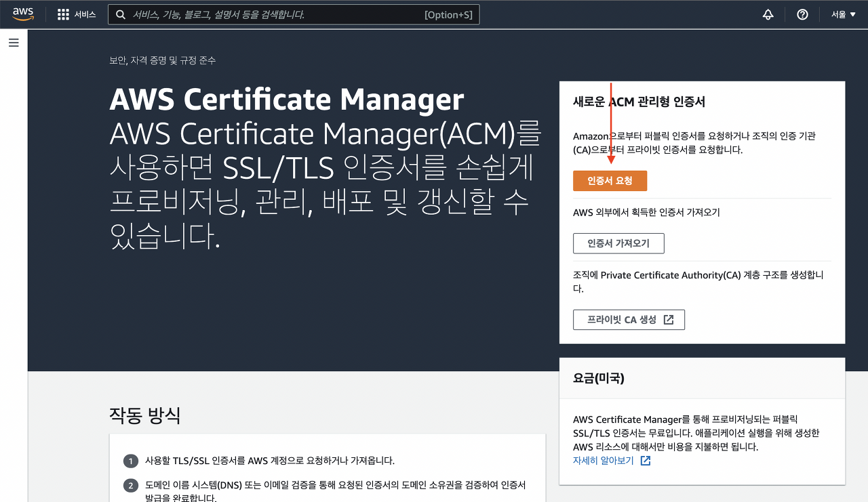Open the 서비스 services menu label
The width and height of the screenshot is (868, 502).
pyautogui.click(x=85, y=14)
